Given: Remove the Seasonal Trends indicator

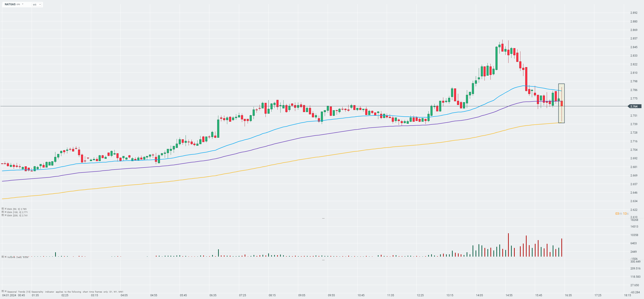Looking at the screenshot, I should point(5,291).
